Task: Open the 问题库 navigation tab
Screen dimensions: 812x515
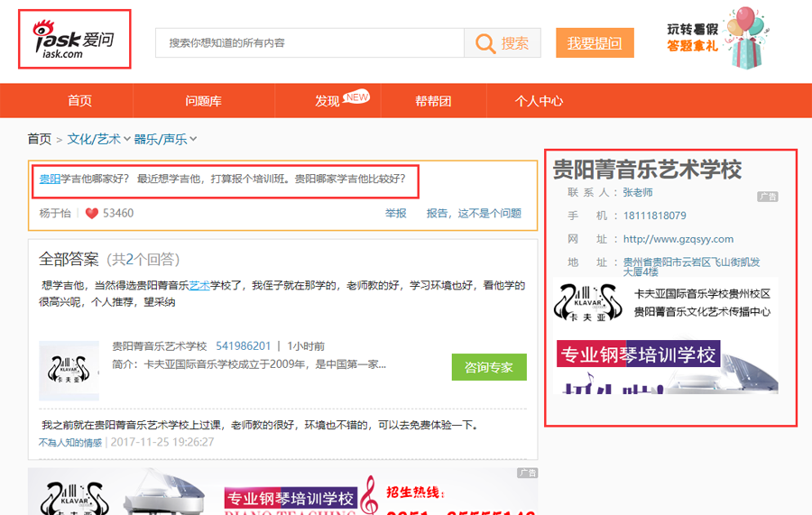Action: click(204, 101)
